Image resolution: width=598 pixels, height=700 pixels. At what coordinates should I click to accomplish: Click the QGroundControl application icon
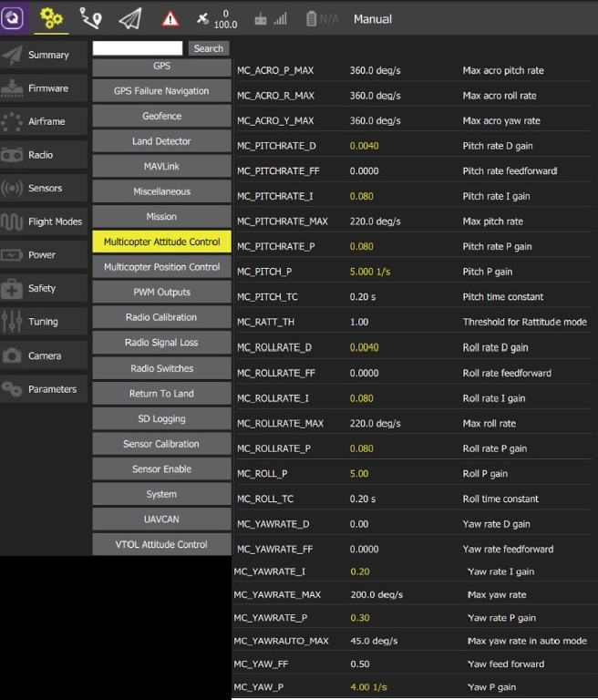[x=16, y=17]
